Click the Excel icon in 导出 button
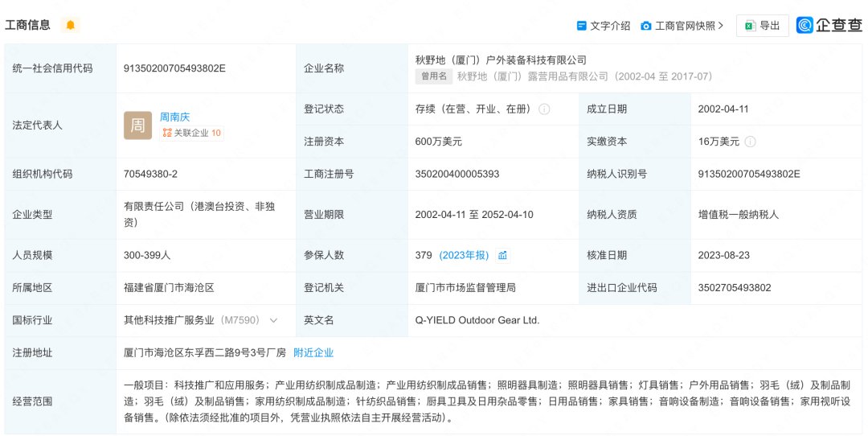This screenshot has width=868, height=436. coord(750,26)
